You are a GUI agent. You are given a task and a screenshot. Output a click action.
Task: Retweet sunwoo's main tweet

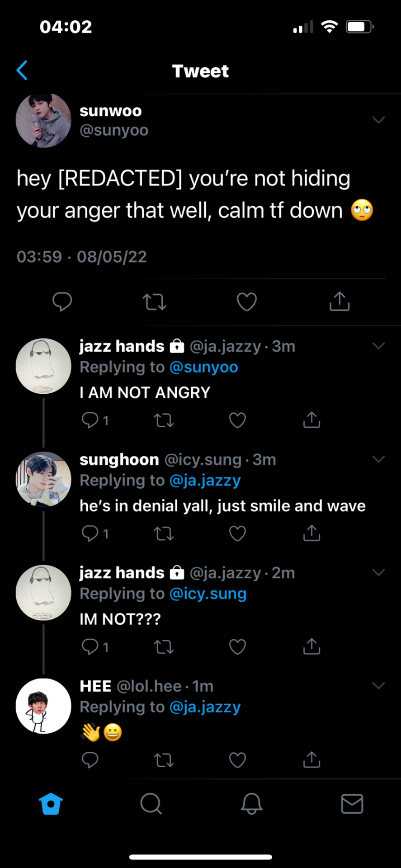click(155, 302)
